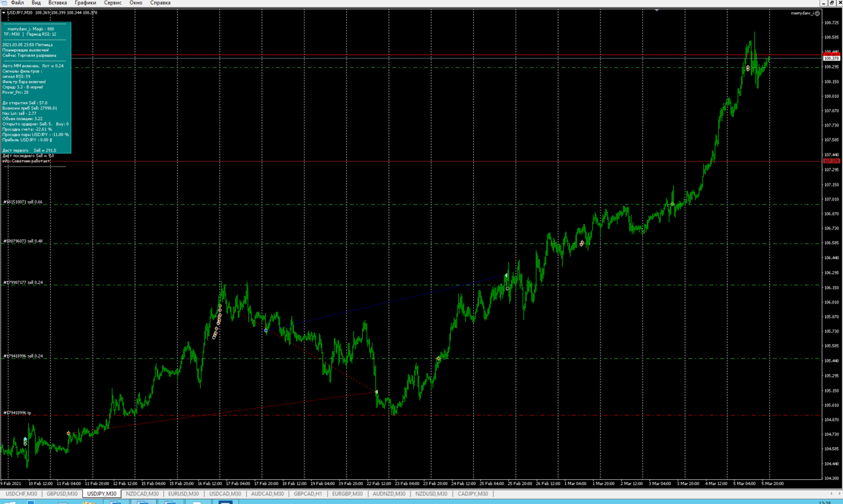Click the 'Прибыль USDJPY : 0.00 $' line
Viewport: 843px width, 504px height.
click(27, 140)
